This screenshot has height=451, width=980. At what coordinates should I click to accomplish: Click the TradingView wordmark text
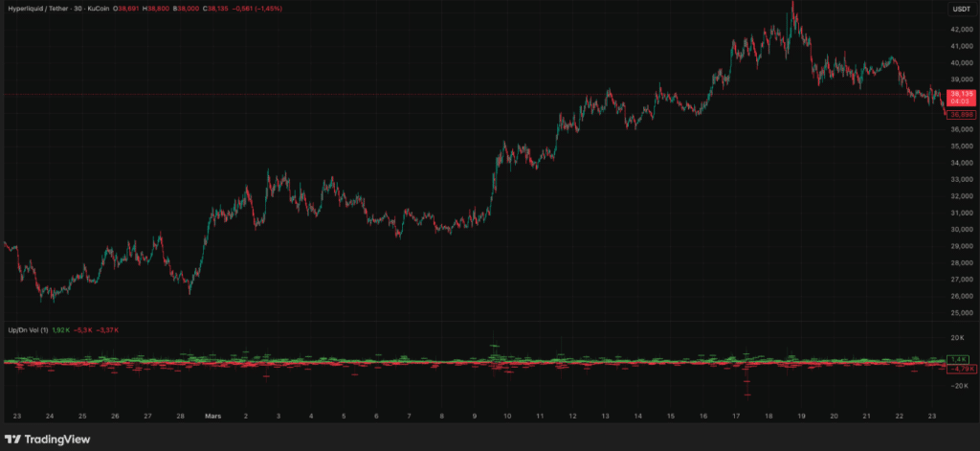56,439
